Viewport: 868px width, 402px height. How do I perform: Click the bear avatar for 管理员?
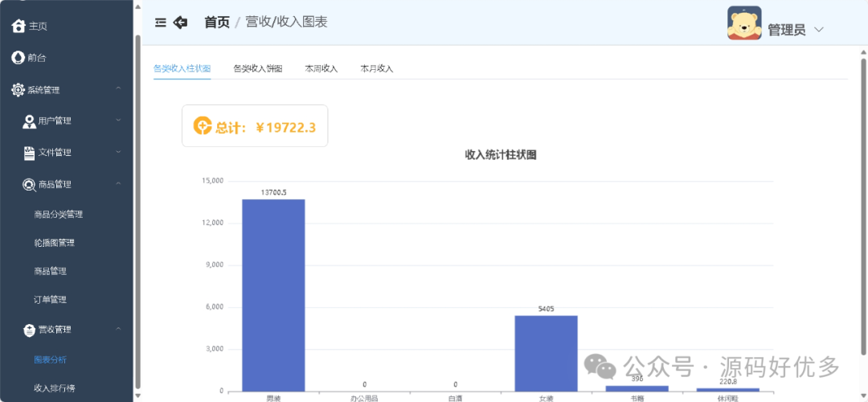click(744, 23)
